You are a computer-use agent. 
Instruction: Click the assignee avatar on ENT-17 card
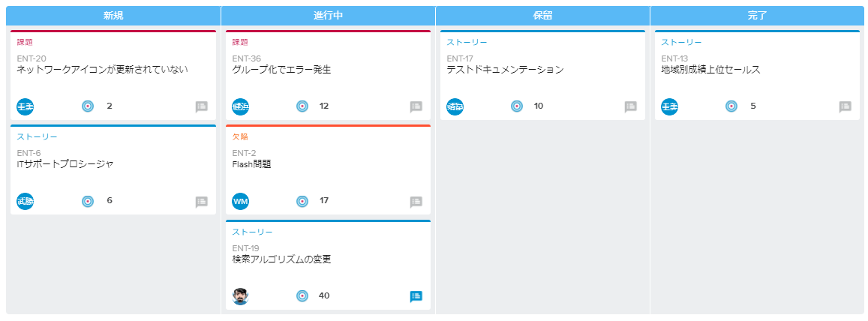[x=455, y=106]
